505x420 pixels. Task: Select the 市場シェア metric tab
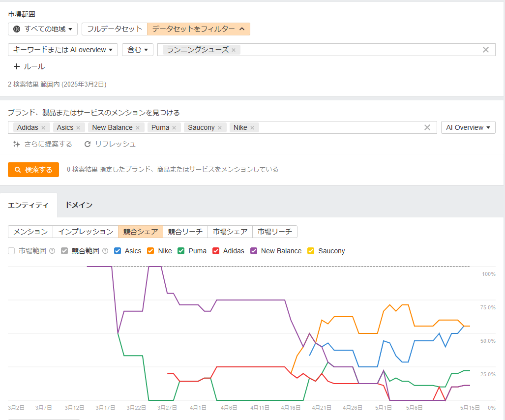tap(230, 232)
